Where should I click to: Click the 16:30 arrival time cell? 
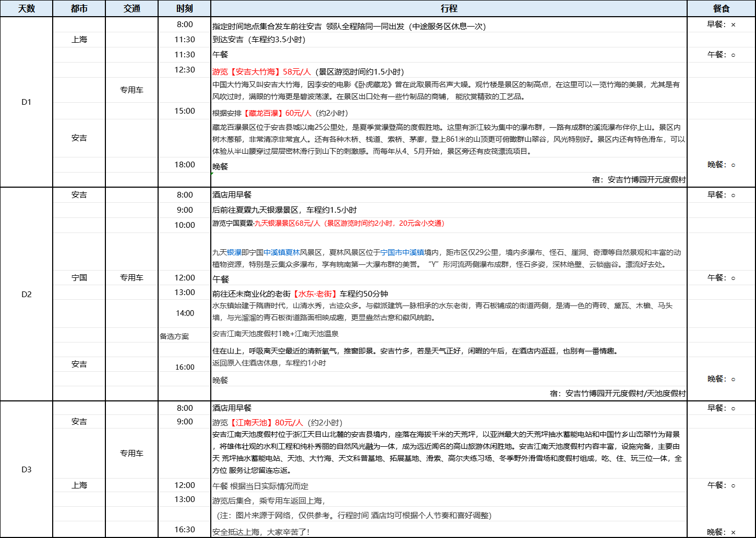click(x=184, y=530)
